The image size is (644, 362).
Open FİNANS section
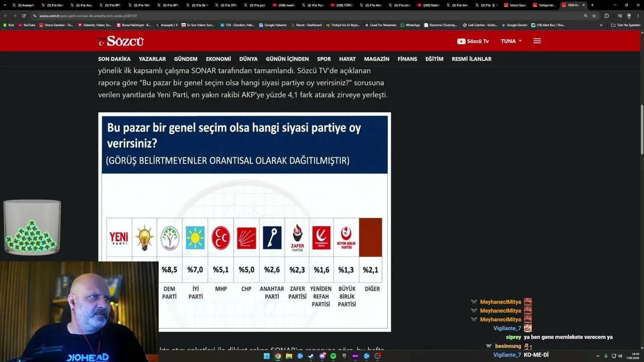pyautogui.click(x=407, y=59)
